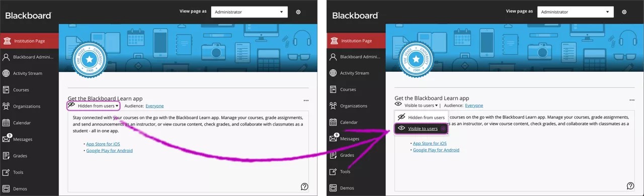Open Courses icon in right panel sidebar
Screen dimensions: 644x196
click(x=333, y=89)
